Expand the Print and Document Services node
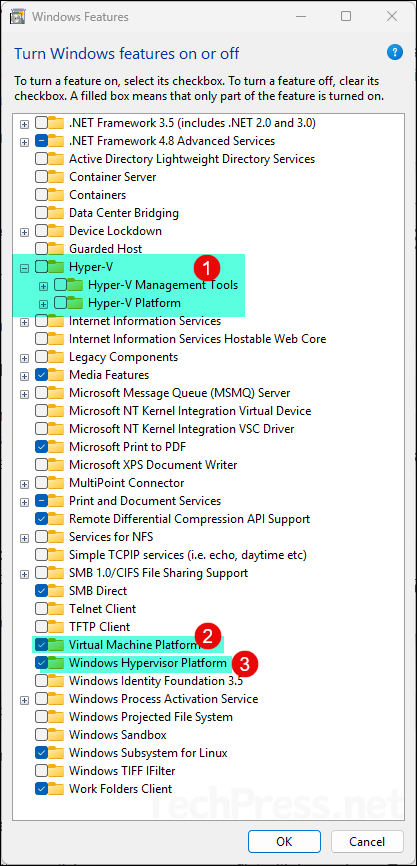Viewport: 417px width, 866px height. tap(24, 502)
